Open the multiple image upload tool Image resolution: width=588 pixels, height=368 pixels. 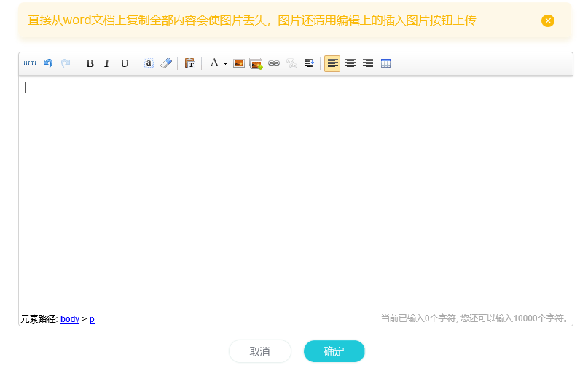(x=256, y=63)
